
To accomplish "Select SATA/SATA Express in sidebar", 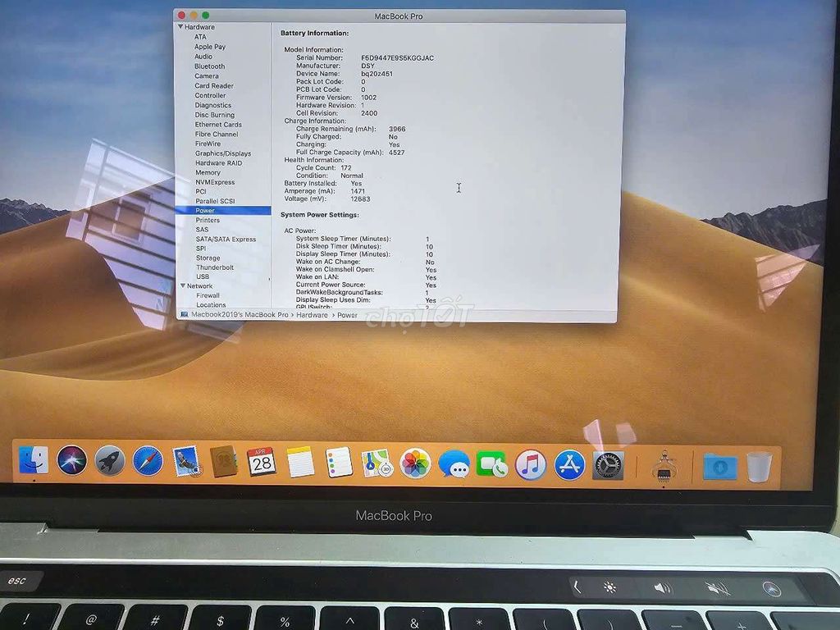I will (x=226, y=239).
